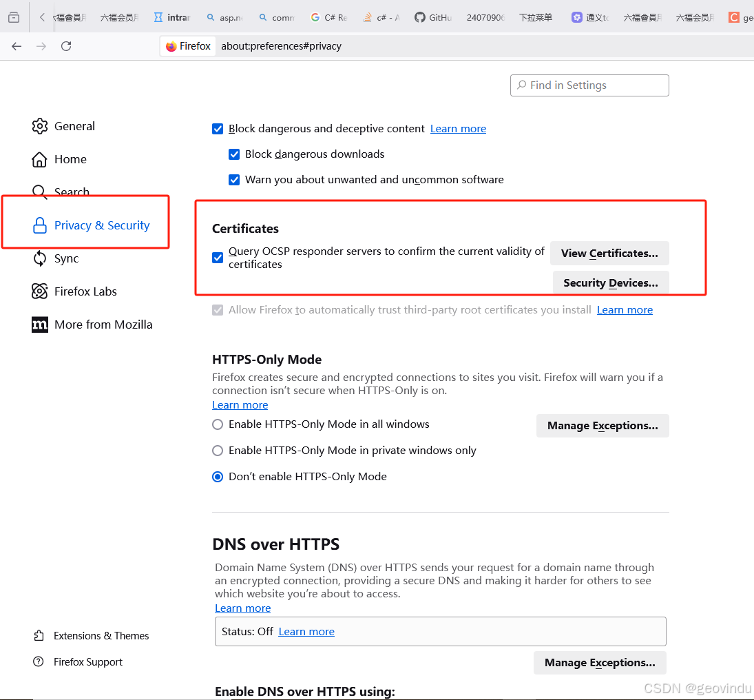Open Search settings via magnifier icon
This screenshot has width=754, height=700.
40,192
